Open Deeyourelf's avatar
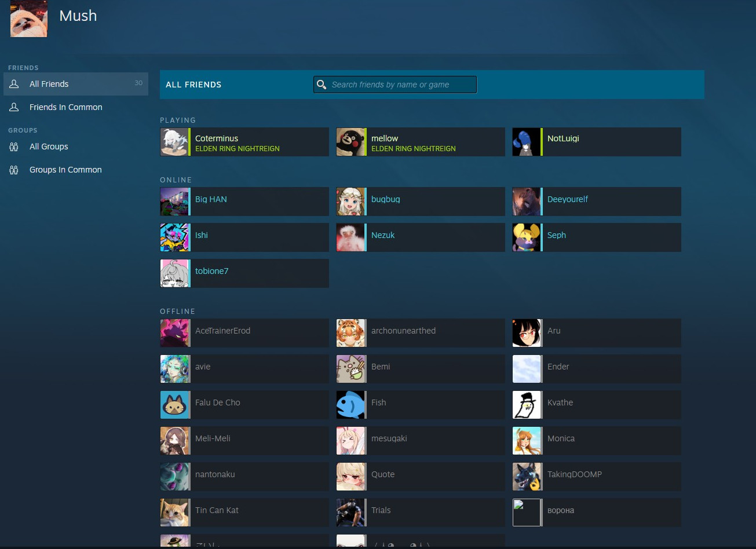Screen dimensions: 756x549 [x=527, y=202]
